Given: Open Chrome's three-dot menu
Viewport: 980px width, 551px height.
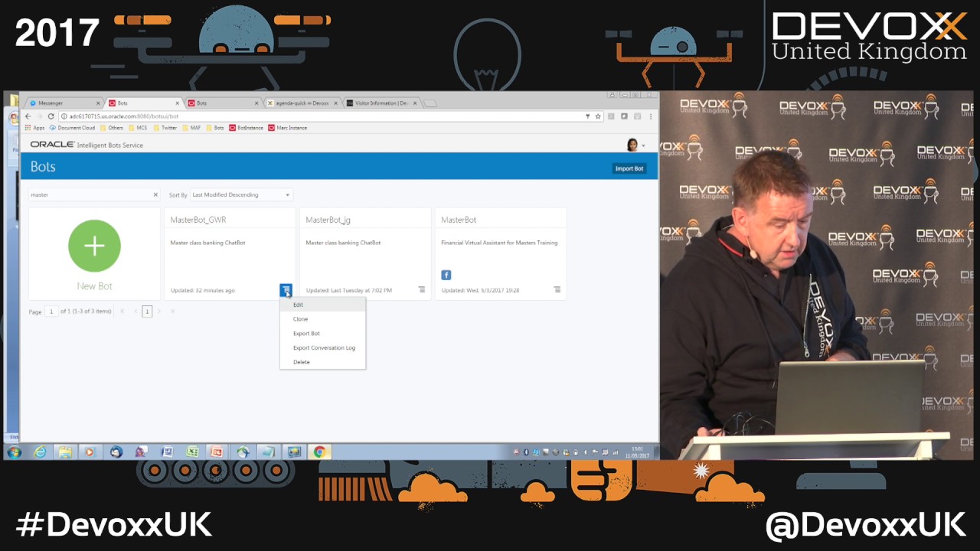Looking at the screenshot, I should click(651, 116).
